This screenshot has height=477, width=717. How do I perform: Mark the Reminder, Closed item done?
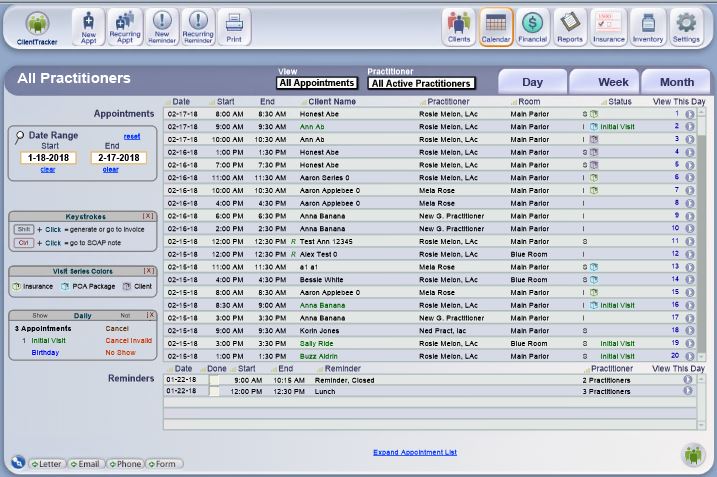[214, 380]
